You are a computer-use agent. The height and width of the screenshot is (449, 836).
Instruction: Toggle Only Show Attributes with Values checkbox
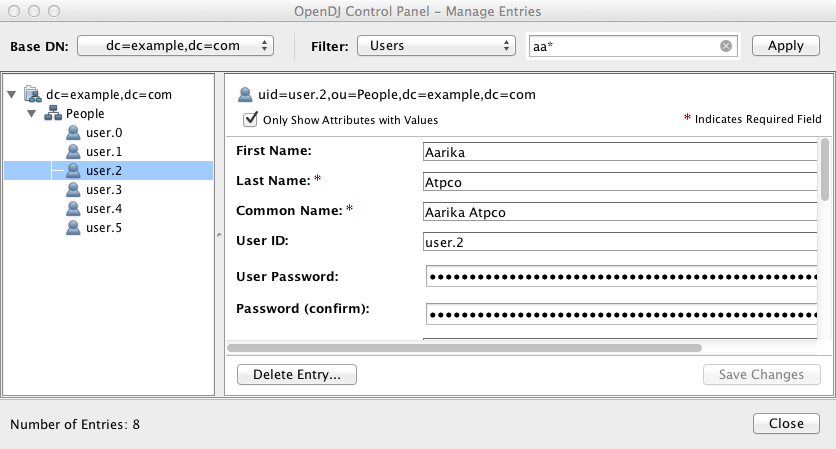(x=250, y=119)
